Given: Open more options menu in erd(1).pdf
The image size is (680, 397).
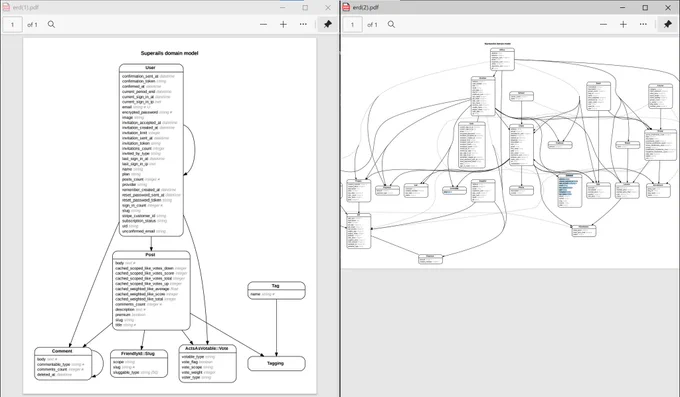Looking at the screenshot, I should point(303,24).
